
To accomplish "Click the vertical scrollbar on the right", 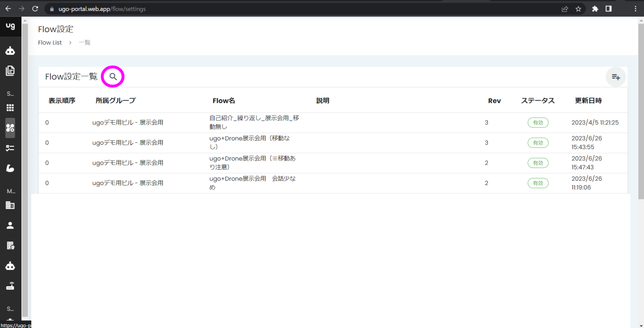I will [x=640, y=107].
